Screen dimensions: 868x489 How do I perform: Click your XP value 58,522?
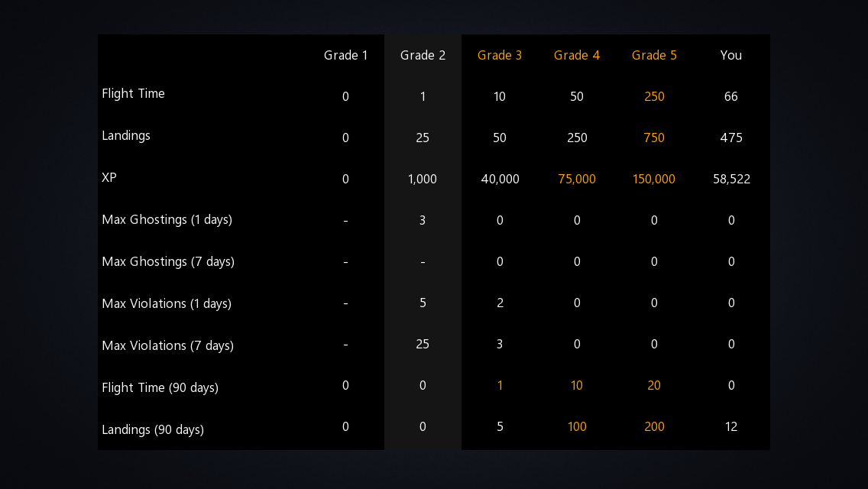pos(731,180)
